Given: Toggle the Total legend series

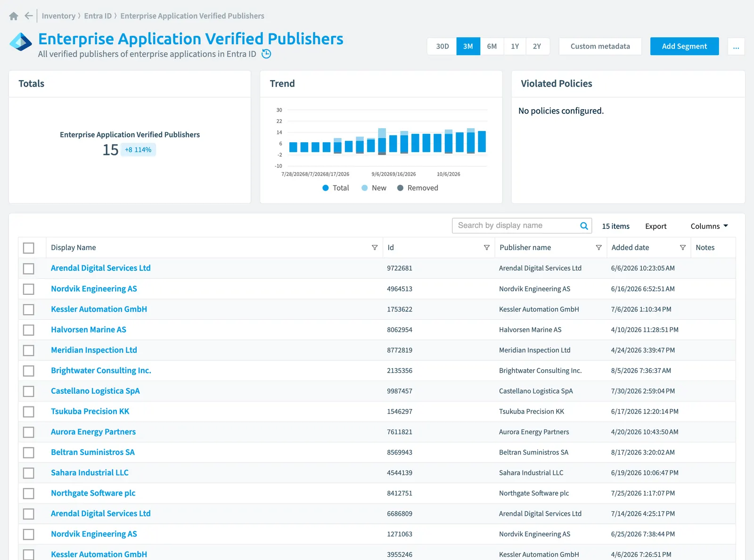Looking at the screenshot, I should click(x=336, y=188).
